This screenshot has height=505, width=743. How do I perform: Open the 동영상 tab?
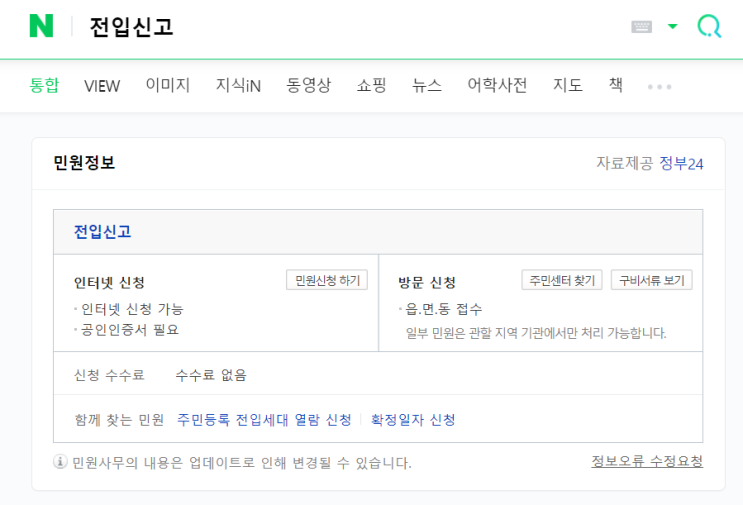[x=308, y=86]
